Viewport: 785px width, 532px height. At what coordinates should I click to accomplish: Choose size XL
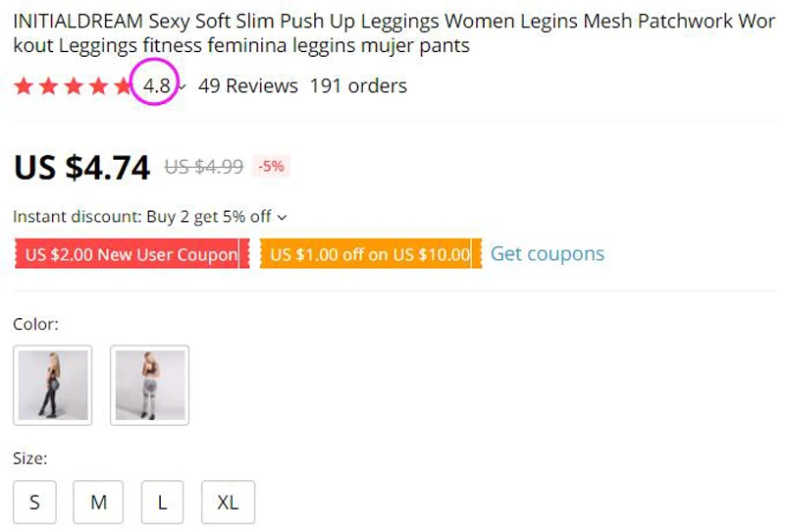click(228, 503)
